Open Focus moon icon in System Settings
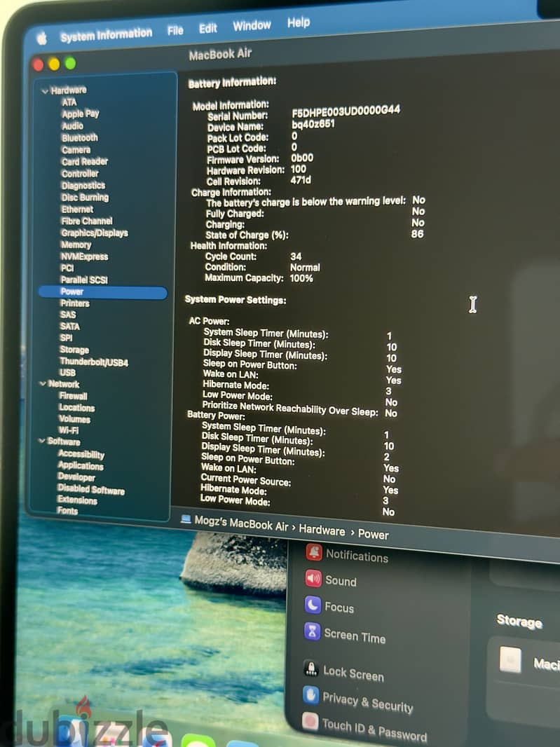Image resolution: width=560 pixels, height=747 pixels. pos(313,605)
